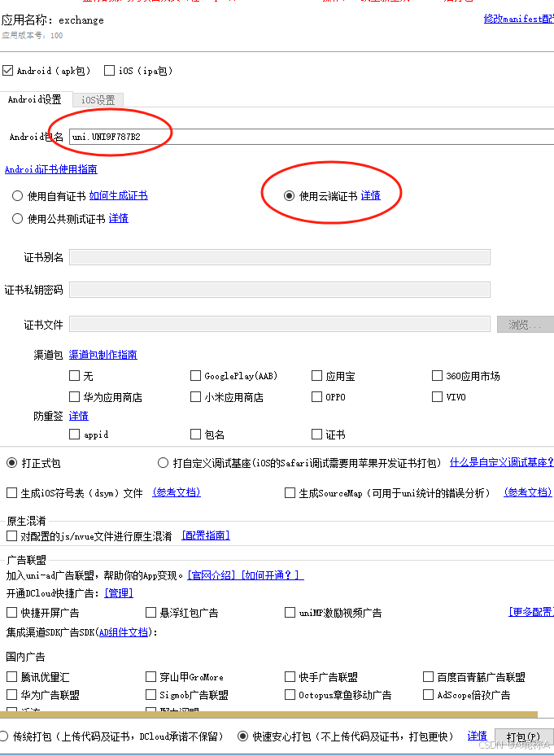Check the Octopus章鱼移动广告 checkbox
Image resolution: width=554 pixels, height=756 pixels.
(290, 694)
